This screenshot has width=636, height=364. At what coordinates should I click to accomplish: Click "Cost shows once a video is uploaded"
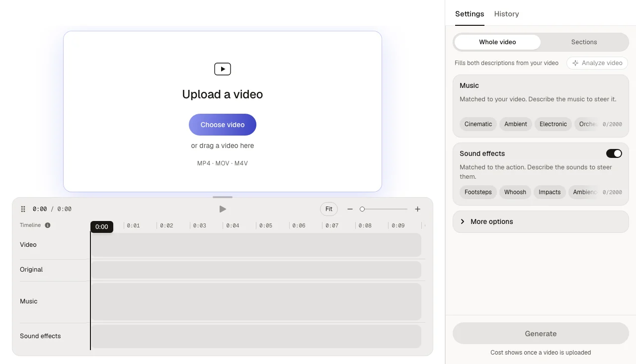541,353
